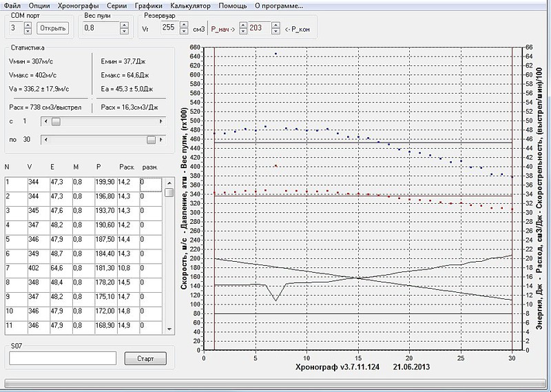Open the Графики menu
This screenshot has width=551, height=392.
click(148, 6)
